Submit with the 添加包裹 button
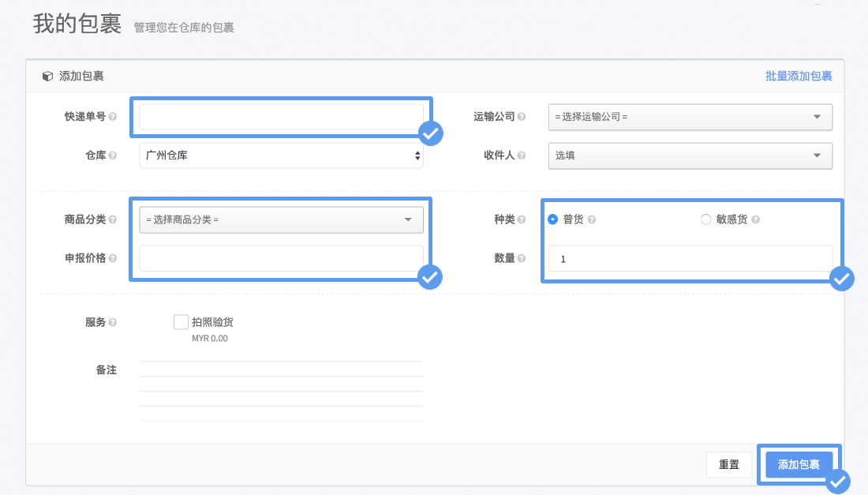This screenshot has width=868, height=495. click(x=799, y=465)
